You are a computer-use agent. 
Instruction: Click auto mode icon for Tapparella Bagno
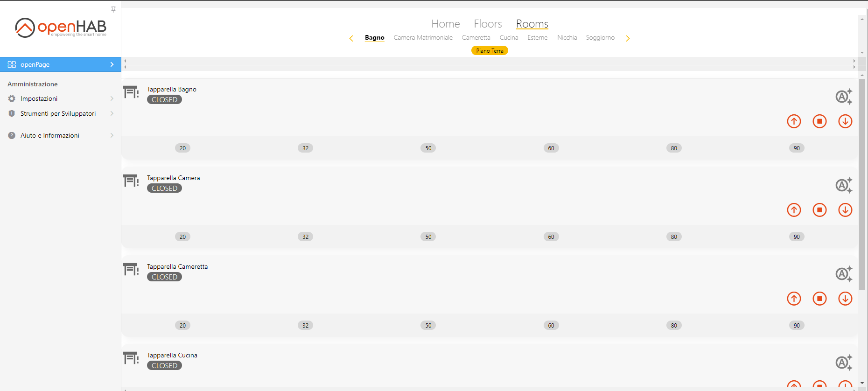(x=843, y=97)
